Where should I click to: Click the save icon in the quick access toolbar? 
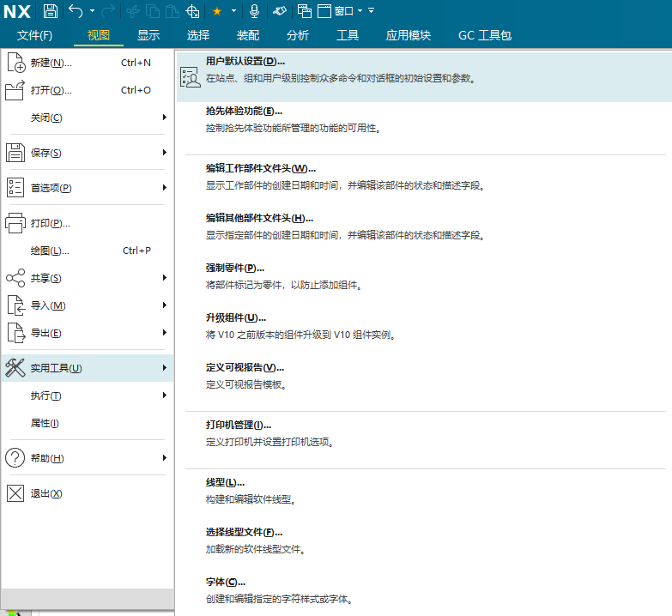coord(51,11)
